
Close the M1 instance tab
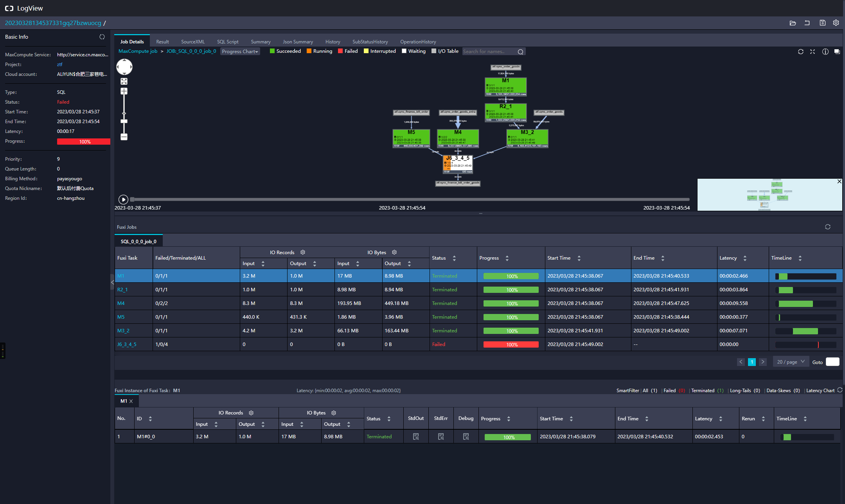131,401
